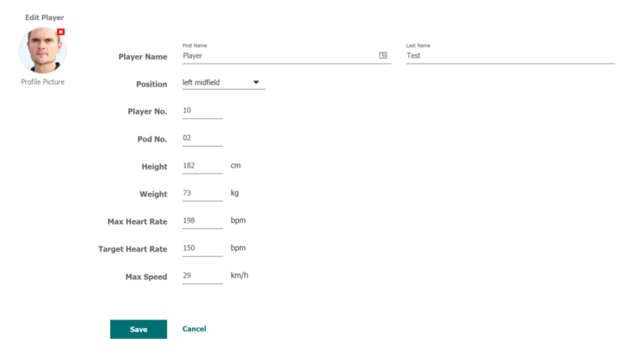Click the 'left midfield' position value

pyautogui.click(x=201, y=82)
